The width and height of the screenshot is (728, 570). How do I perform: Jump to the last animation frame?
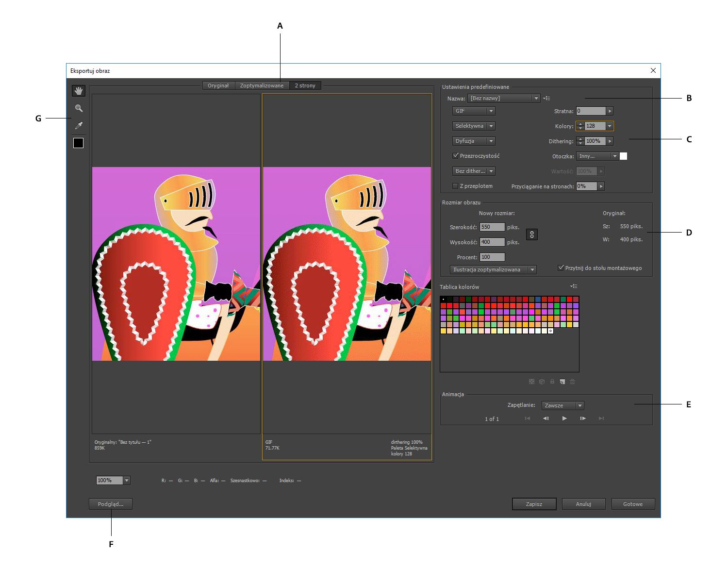601,418
